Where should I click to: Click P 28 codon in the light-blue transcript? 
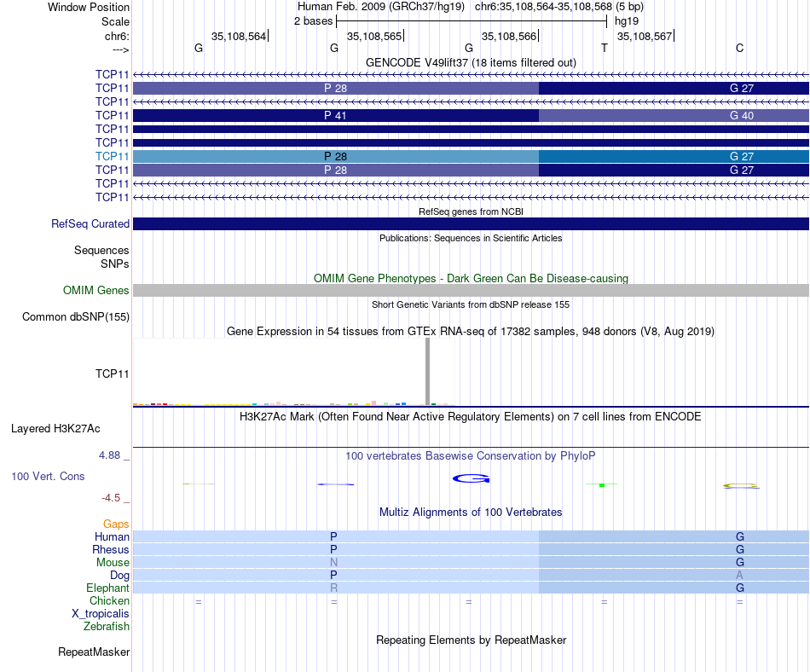[335, 156]
